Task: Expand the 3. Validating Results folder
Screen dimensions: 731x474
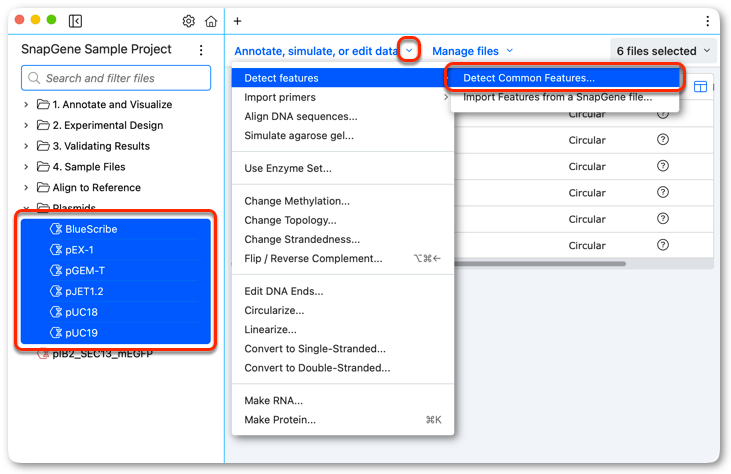Action: (26, 146)
